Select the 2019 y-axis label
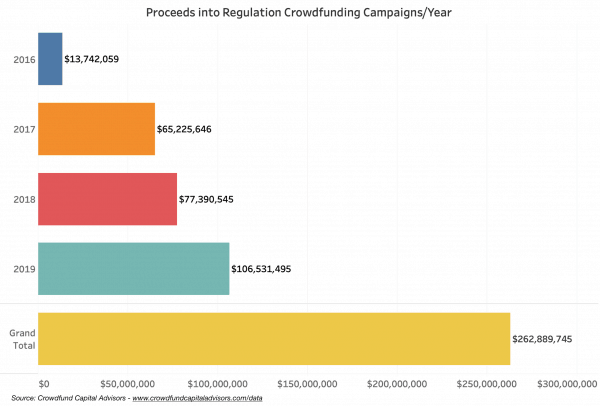This screenshot has height=406, width=600. (x=25, y=269)
